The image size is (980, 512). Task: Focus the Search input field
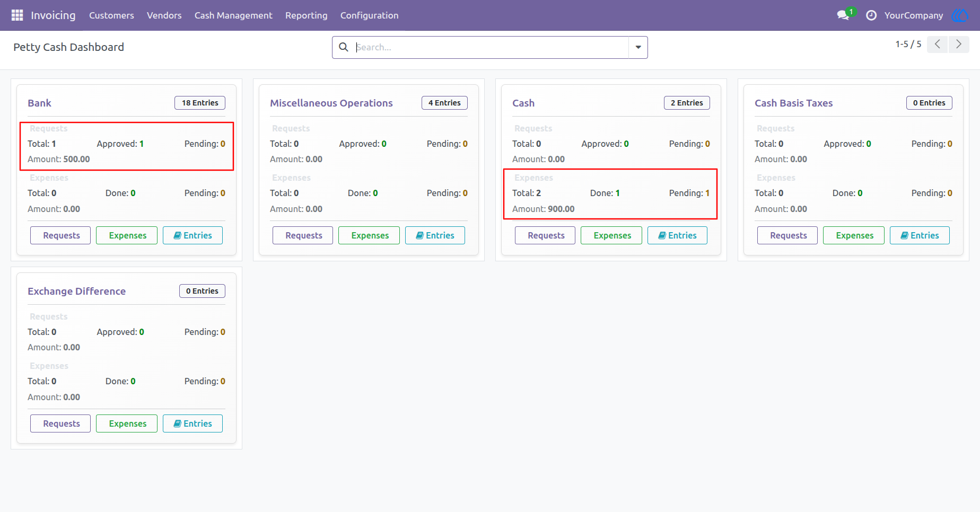pos(492,47)
